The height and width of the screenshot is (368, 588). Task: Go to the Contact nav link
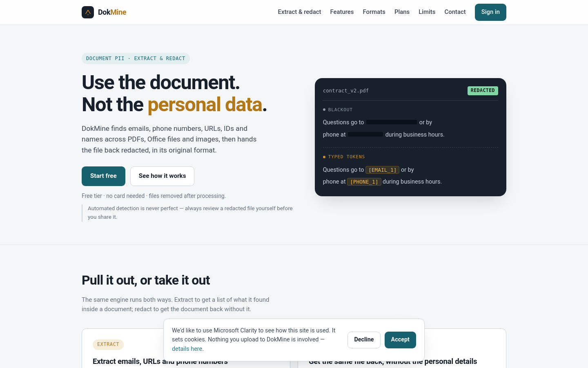pyautogui.click(x=455, y=12)
